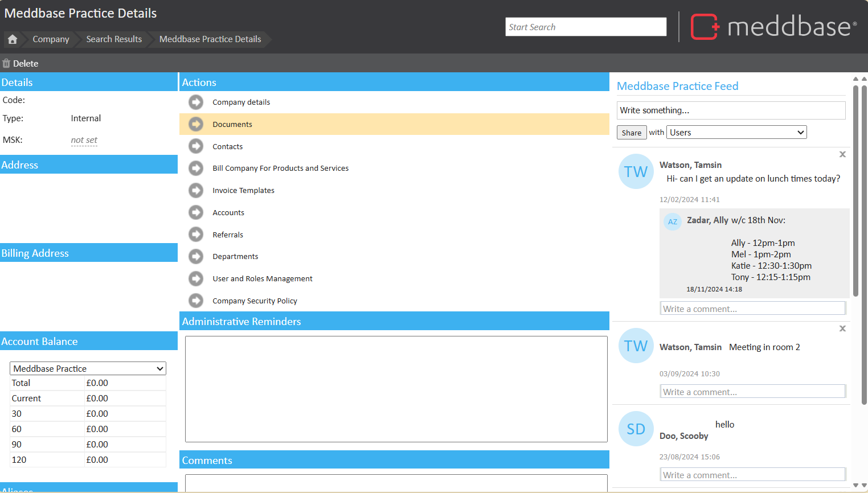This screenshot has width=868, height=493.
Task: Focus the Start Search field
Action: pos(586,27)
